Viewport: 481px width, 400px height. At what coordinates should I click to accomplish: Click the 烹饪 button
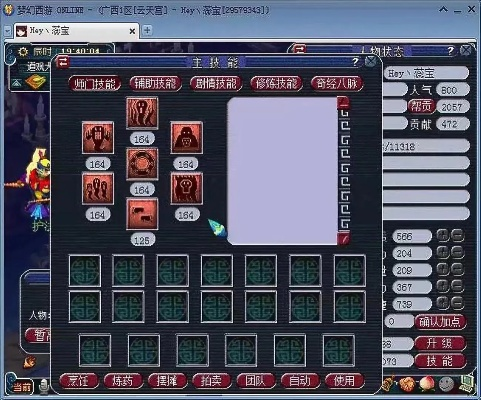[x=78, y=380]
